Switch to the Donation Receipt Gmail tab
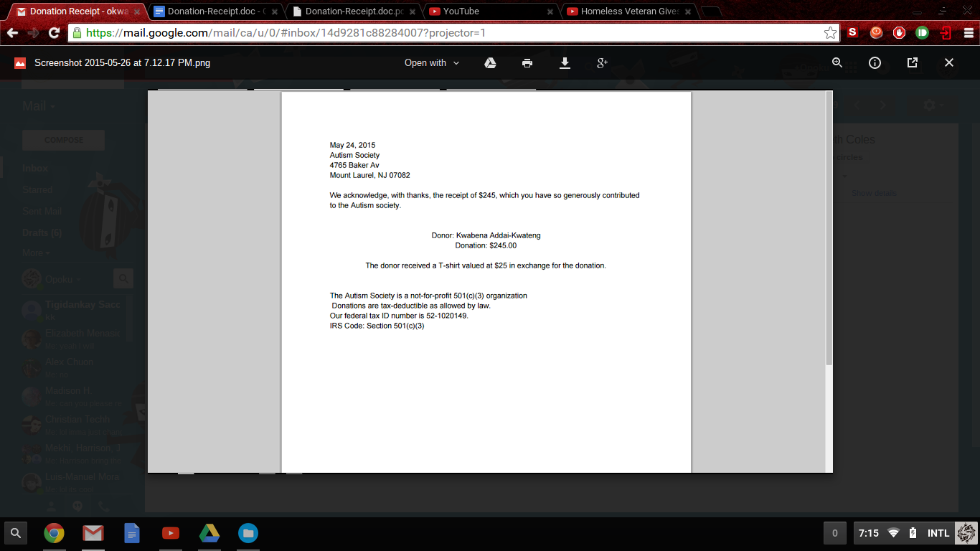The height and width of the screenshot is (551, 980). (x=77, y=11)
